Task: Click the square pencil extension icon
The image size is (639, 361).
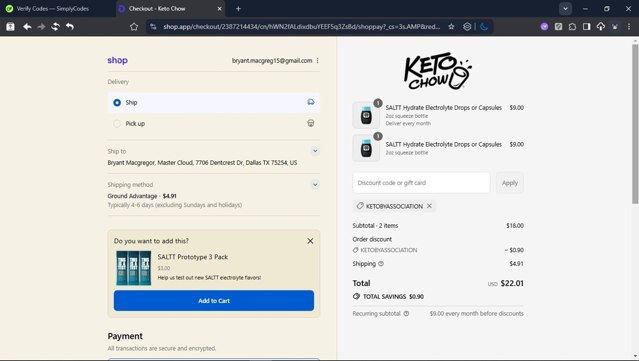Action: pos(558,27)
